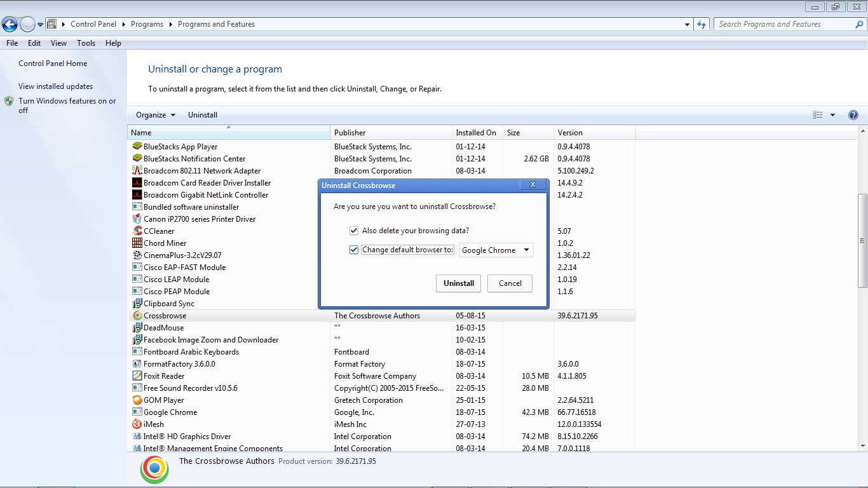Expand the arrow after Programs breadcrumb

coord(170,24)
